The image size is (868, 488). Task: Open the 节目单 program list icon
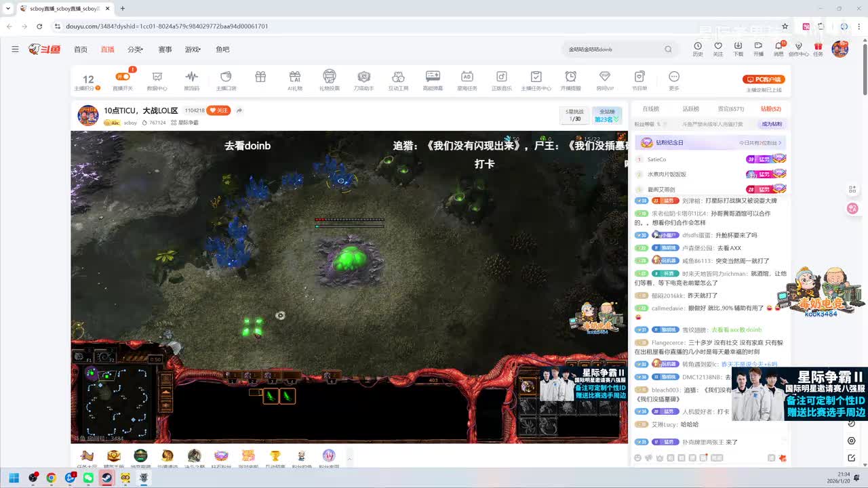tap(639, 81)
